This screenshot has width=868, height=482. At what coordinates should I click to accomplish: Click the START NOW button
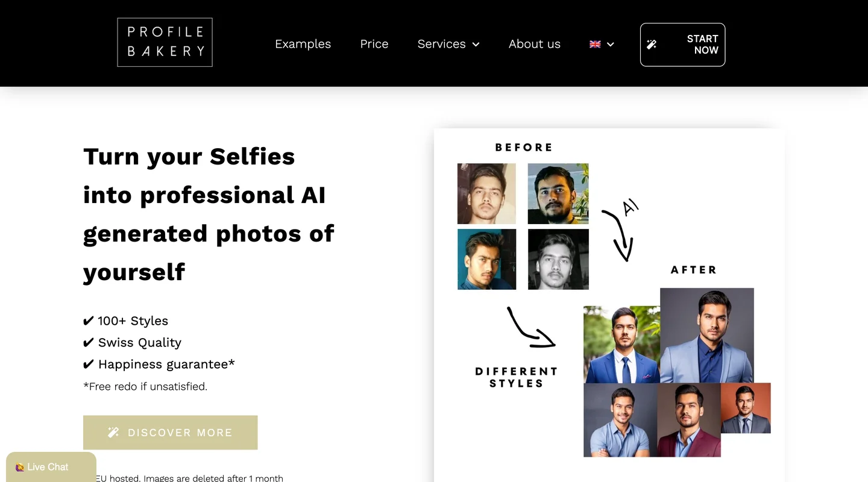(x=682, y=44)
